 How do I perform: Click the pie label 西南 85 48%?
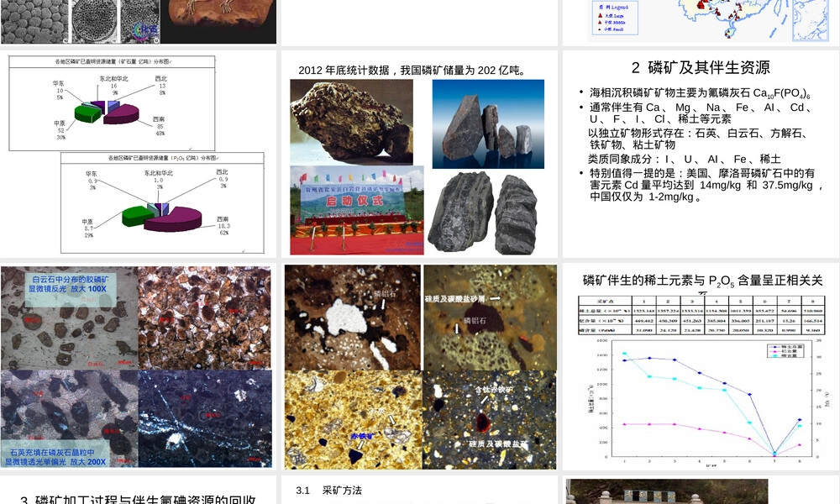(x=159, y=126)
